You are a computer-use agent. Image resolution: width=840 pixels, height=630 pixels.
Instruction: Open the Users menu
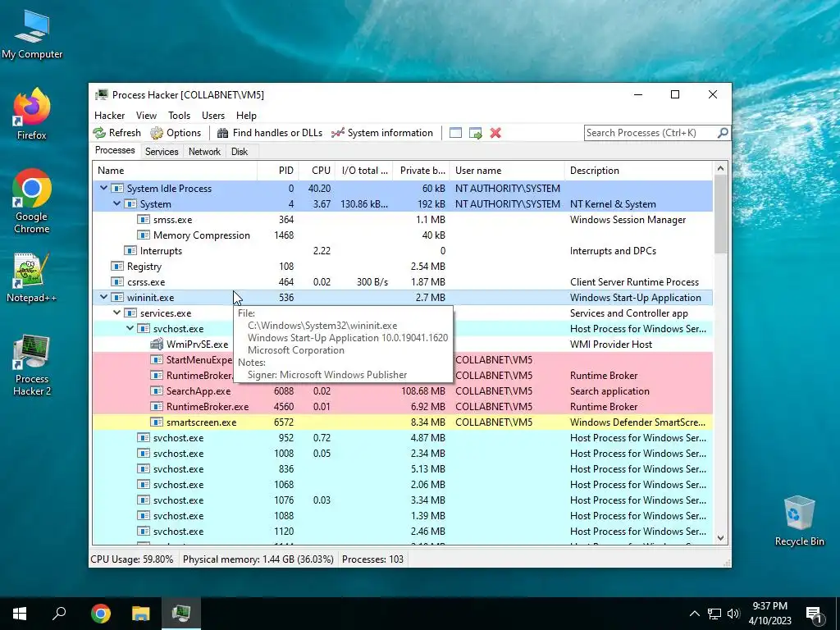(x=213, y=115)
